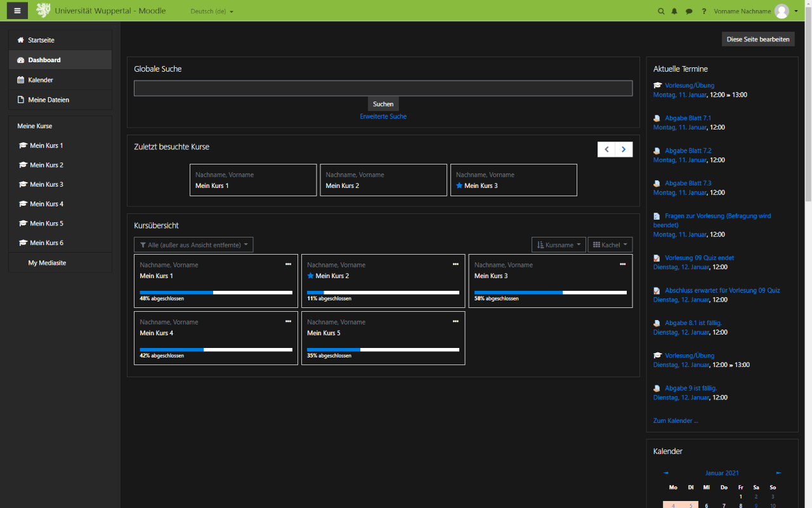This screenshot has width=812, height=508.
Task: Open the three-dot menu of Mein Kurs 4 card
Action: 288,321
